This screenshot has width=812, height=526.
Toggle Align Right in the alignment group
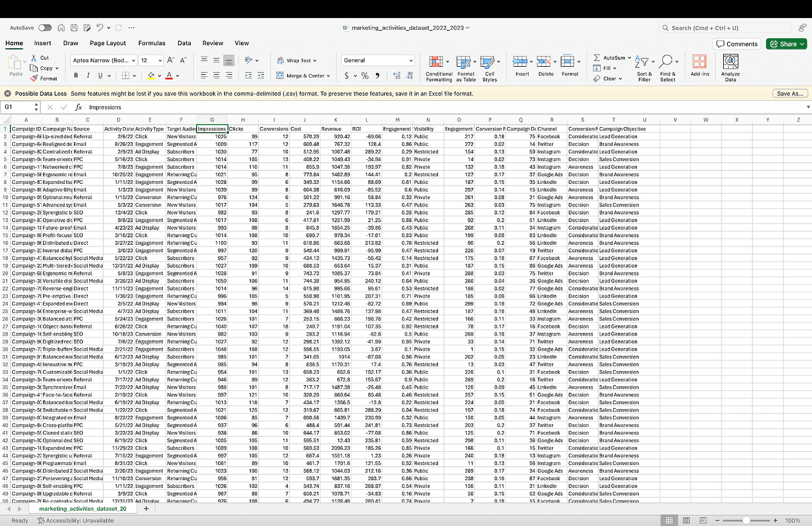point(229,75)
